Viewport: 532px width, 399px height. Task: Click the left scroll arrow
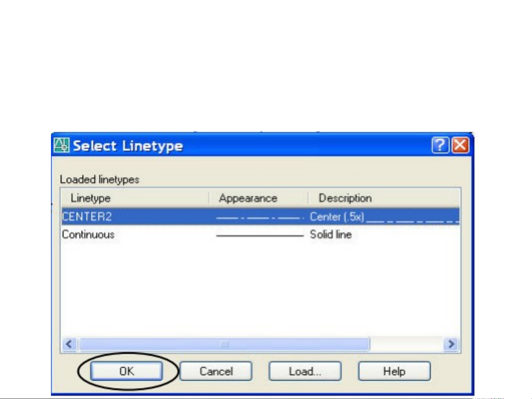point(69,344)
